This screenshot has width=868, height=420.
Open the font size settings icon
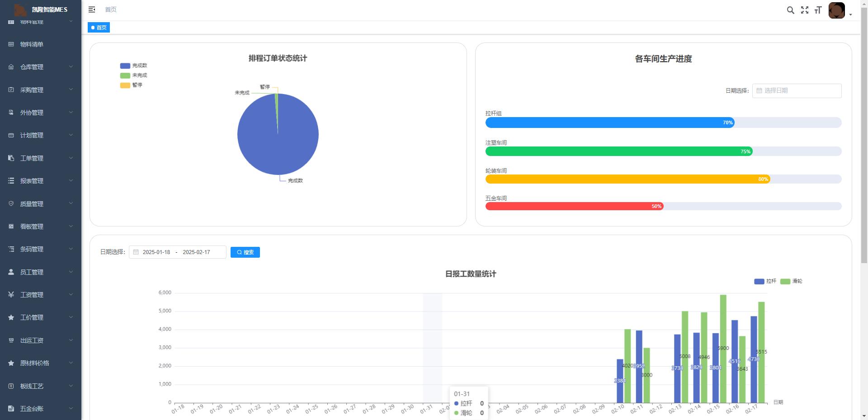[x=818, y=10]
